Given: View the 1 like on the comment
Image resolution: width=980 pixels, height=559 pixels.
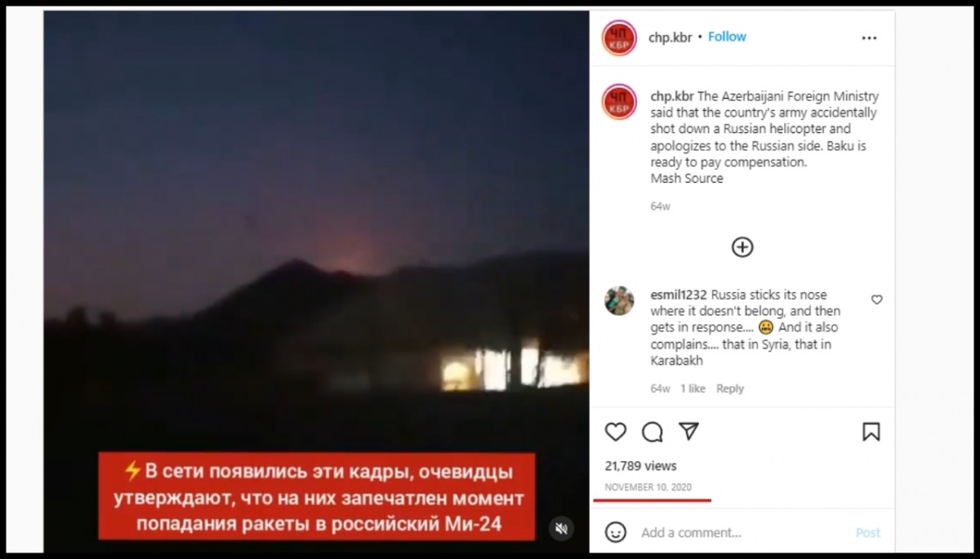Looking at the screenshot, I should tap(693, 388).
